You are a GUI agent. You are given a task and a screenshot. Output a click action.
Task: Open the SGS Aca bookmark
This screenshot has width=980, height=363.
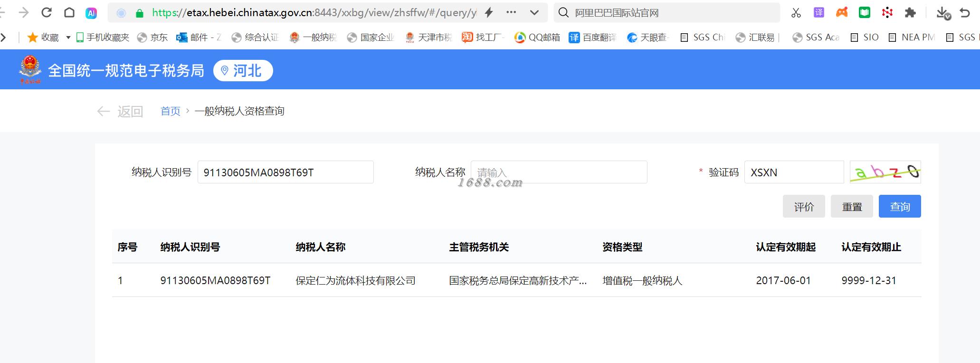816,37
